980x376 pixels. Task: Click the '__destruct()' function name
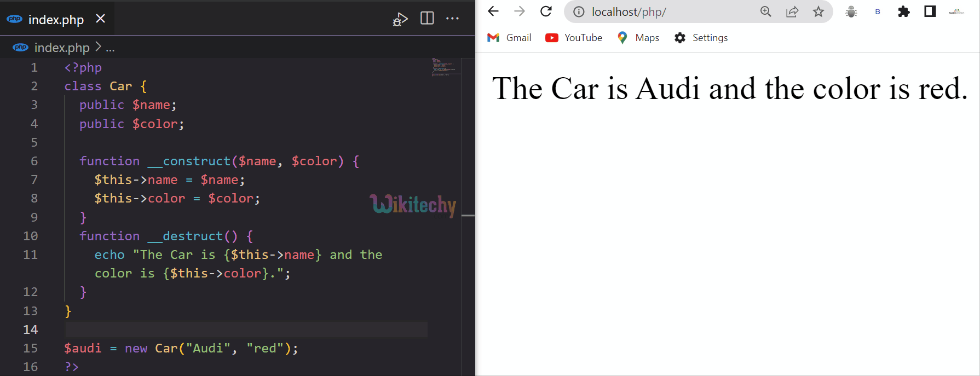click(x=193, y=236)
